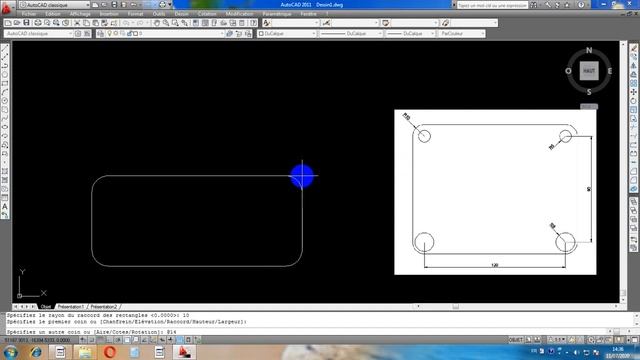Viewport: 640px width, 360px height.
Task: Expand the DuCalque lineweight dropdown
Action: 432,33
